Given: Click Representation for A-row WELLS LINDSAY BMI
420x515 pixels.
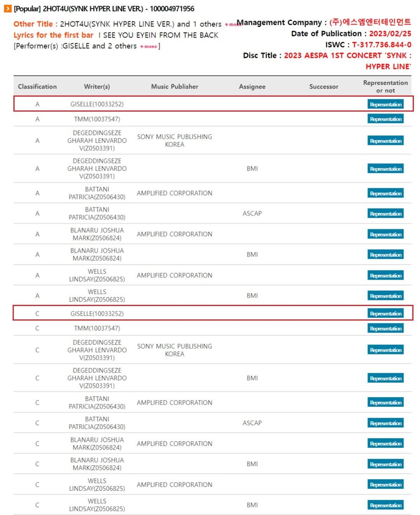Looking at the screenshot, I should tap(385, 296).
